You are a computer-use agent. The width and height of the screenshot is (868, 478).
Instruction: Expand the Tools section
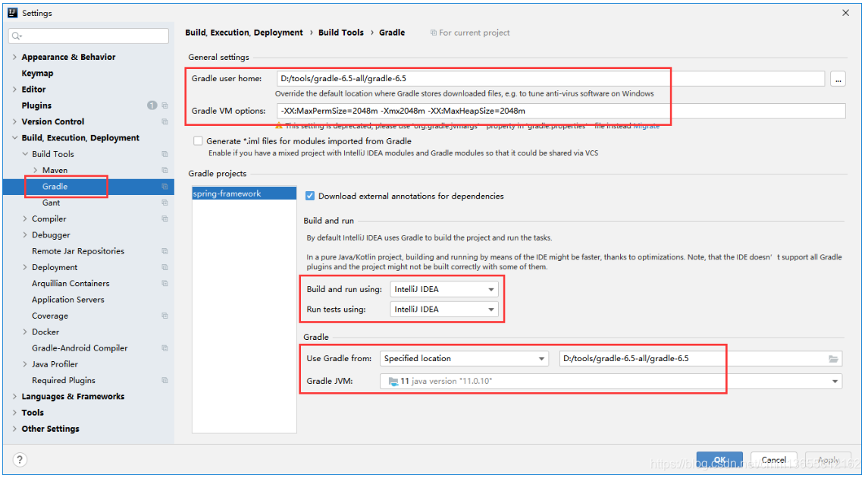pos(14,413)
